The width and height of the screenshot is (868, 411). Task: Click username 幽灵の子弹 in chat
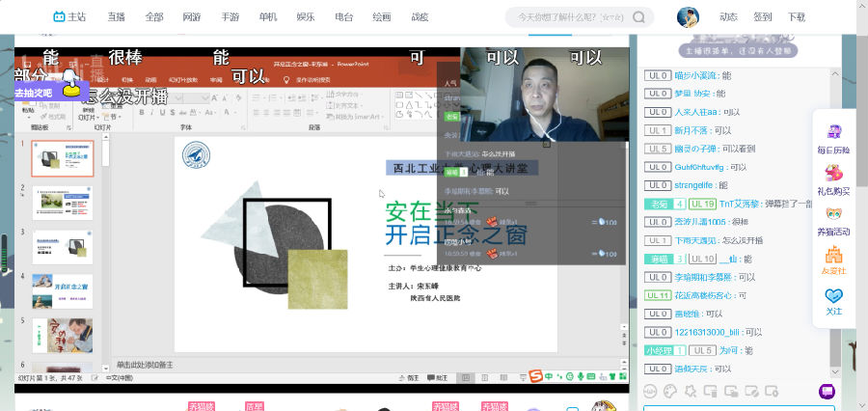point(695,149)
